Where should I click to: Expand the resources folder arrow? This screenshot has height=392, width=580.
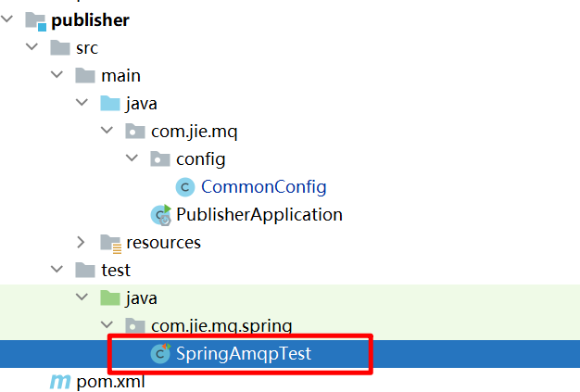[81, 242]
